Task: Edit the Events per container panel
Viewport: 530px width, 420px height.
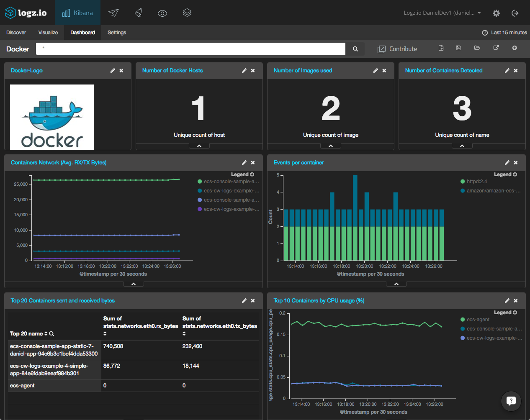Action: click(x=507, y=163)
